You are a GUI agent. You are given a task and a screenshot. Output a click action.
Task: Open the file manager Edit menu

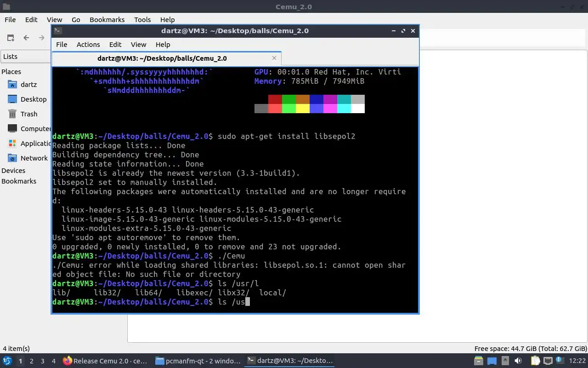pos(31,19)
